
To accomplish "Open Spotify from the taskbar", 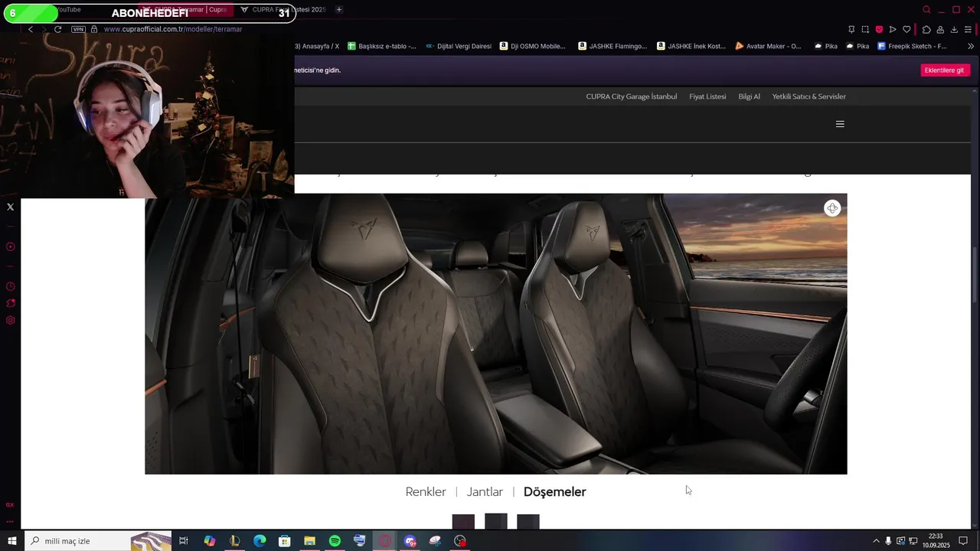I will (335, 541).
